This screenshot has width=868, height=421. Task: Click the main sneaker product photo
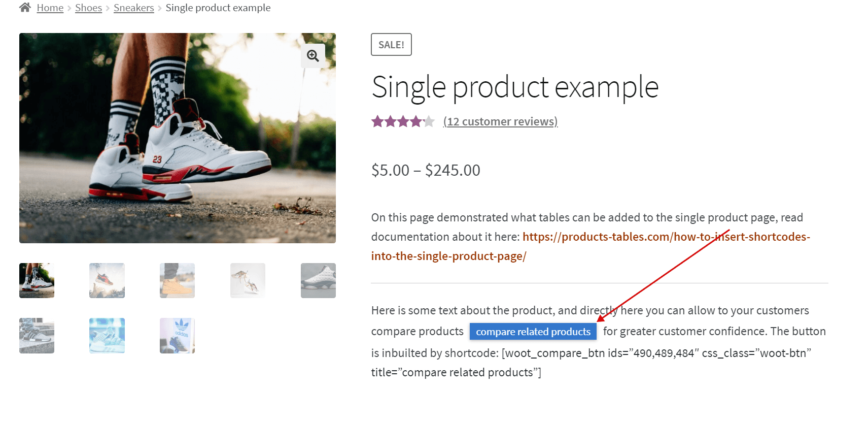tap(177, 138)
